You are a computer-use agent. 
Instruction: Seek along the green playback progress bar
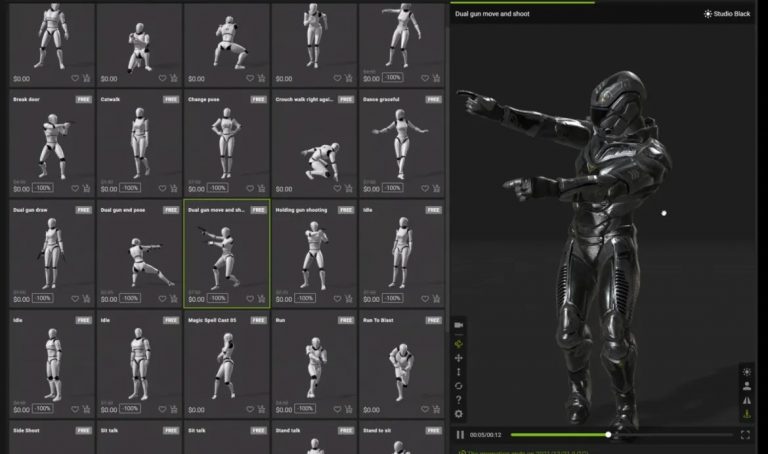[621, 435]
